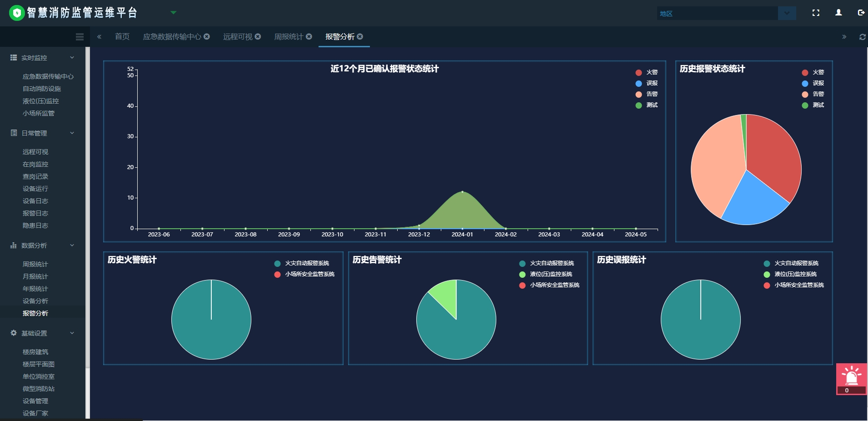The height and width of the screenshot is (421, 868).
Task: Toggle fullscreen mode icon
Action: coord(816,13)
